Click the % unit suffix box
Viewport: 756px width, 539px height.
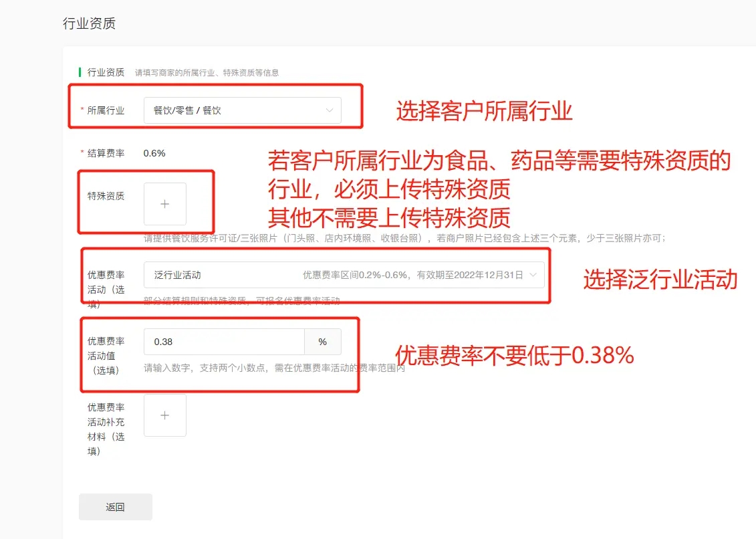click(323, 342)
